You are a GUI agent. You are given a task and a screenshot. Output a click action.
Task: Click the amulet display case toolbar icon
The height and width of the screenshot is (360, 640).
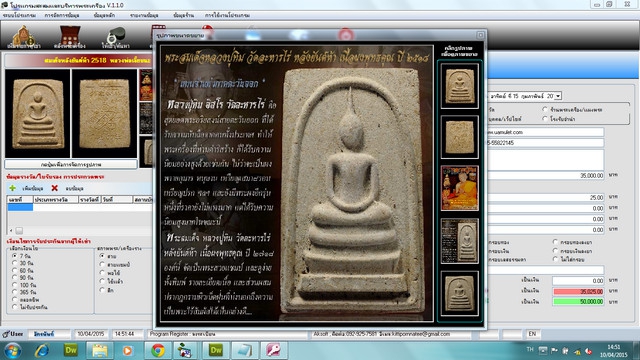(69, 37)
